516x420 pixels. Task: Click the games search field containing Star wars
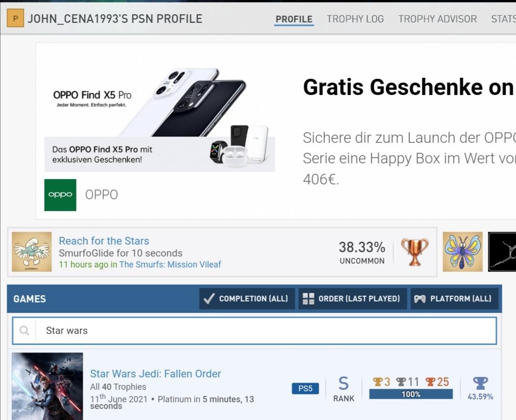coord(254,331)
